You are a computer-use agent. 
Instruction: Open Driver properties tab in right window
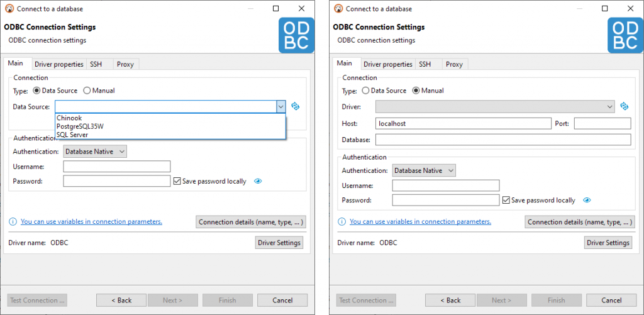(x=387, y=64)
